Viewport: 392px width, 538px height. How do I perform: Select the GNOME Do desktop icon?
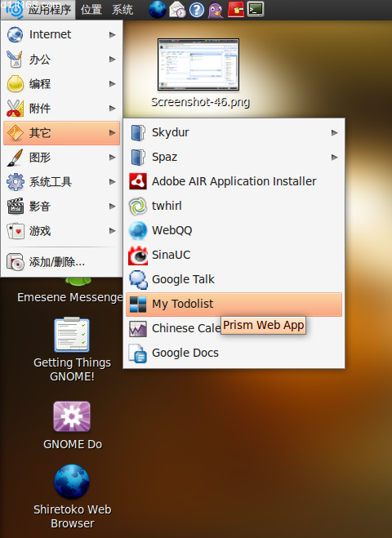click(72, 416)
